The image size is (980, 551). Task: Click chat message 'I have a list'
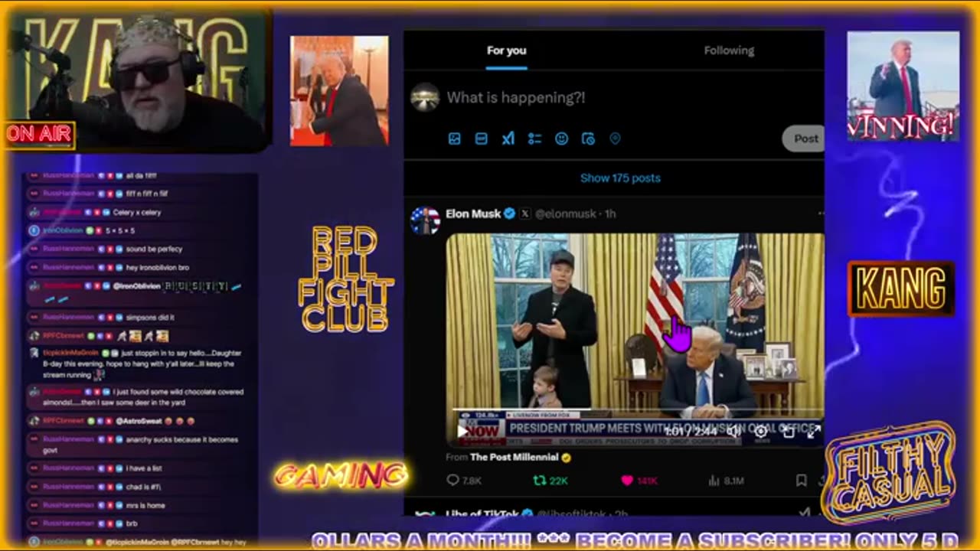144,468
